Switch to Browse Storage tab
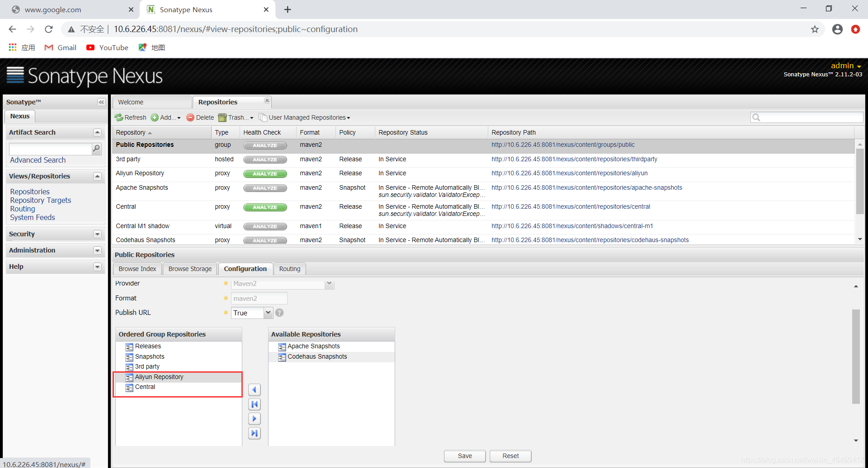The image size is (868, 468). 190,269
